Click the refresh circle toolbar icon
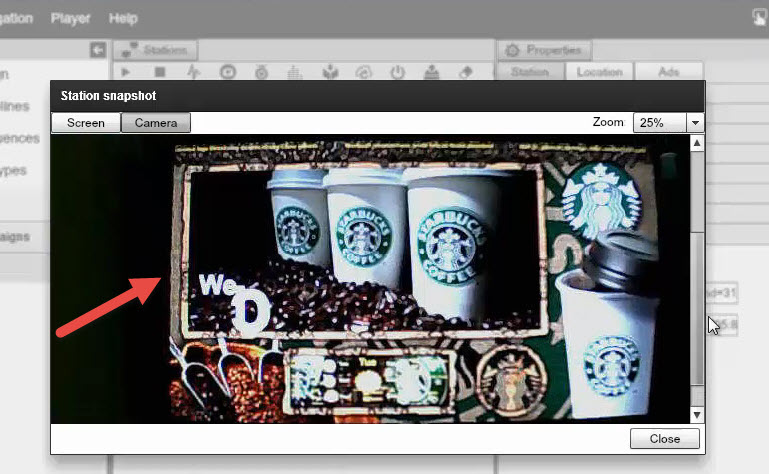 (x=363, y=73)
